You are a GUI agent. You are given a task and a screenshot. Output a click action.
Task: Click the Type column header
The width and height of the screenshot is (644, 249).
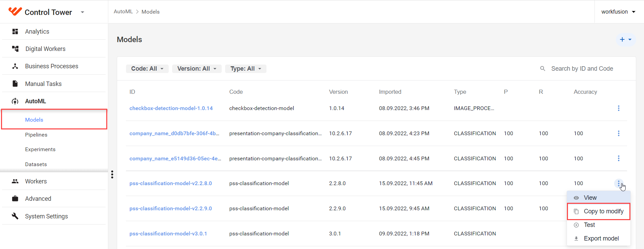pos(460,92)
